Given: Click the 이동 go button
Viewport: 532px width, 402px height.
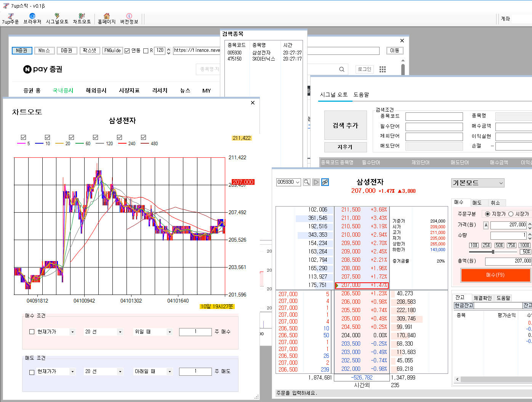Looking at the screenshot, I should click(395, 51).
